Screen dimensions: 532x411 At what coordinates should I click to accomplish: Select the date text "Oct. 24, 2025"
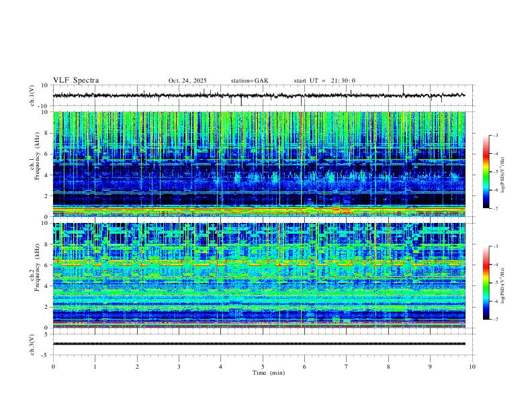point(187,81)
